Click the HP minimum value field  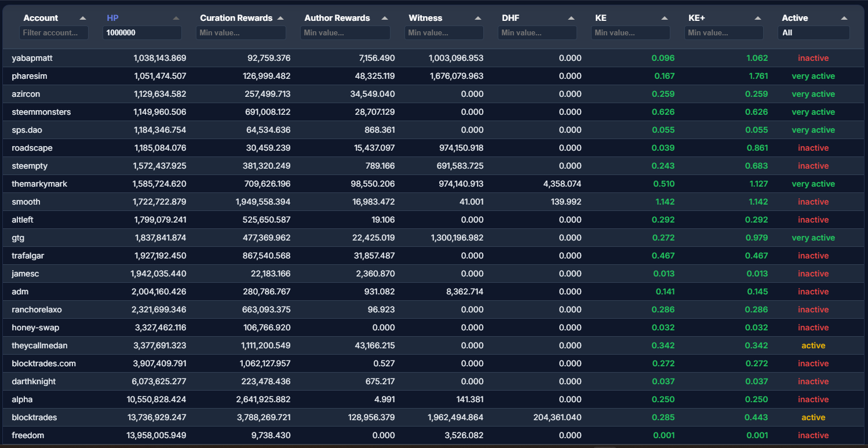[142, 33]
